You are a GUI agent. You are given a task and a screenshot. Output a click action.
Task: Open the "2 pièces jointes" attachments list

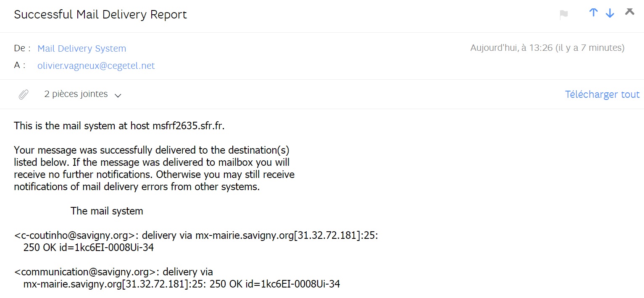point(76,94)
